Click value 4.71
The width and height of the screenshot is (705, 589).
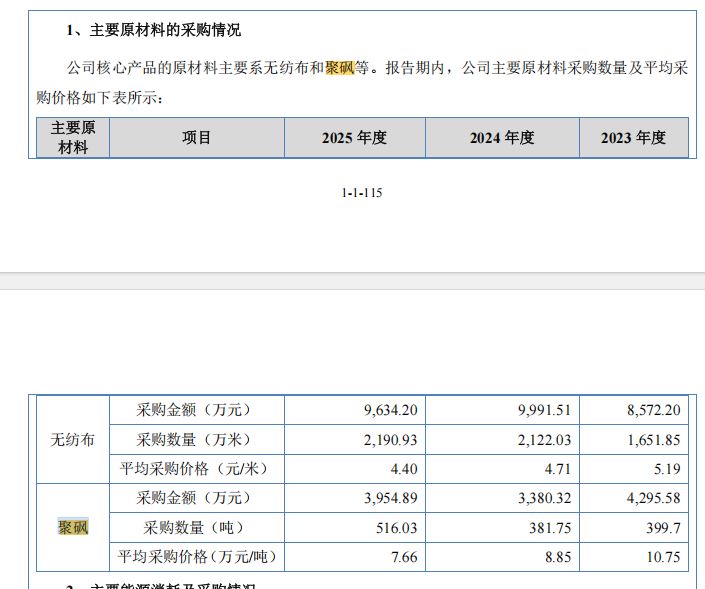pyautogui.click(x=558, y=469)
